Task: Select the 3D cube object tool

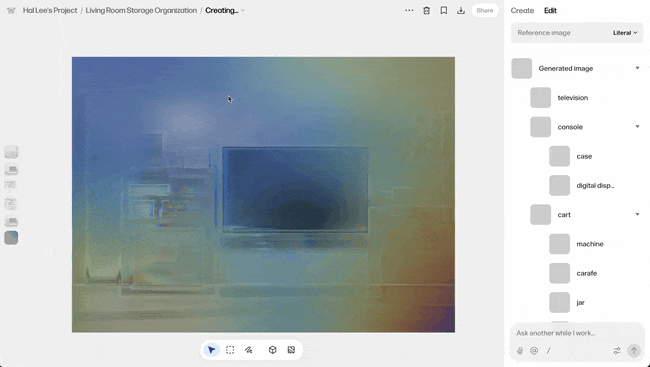Action: point(272,350)
